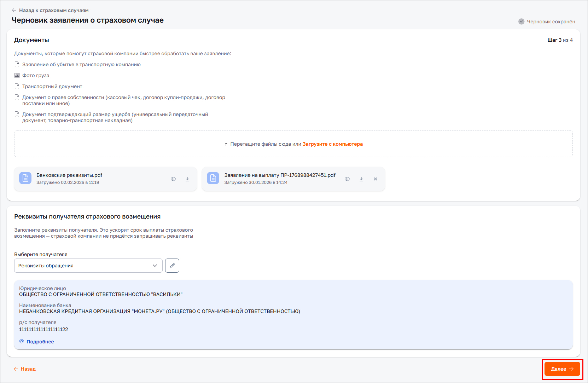This screenshot has width=588, height=383.
Task: Click the Фото груза image icon
Action: (x=17, y=75)
